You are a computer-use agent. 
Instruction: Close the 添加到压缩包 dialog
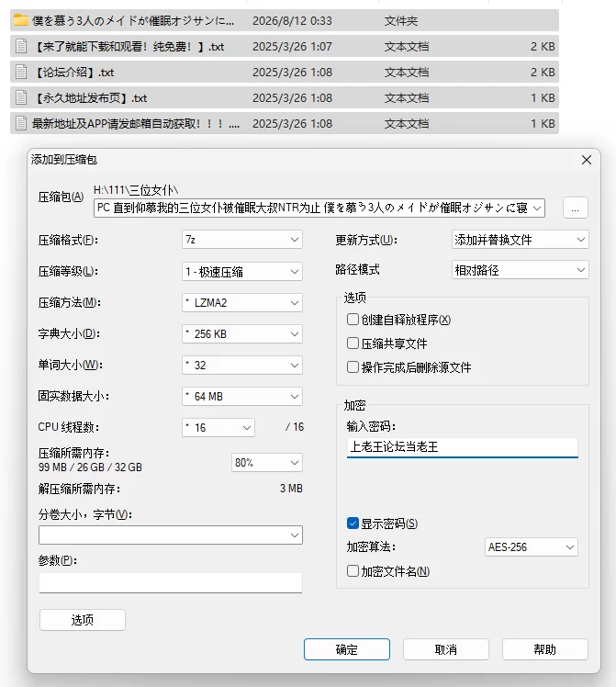tap(587, 160)
